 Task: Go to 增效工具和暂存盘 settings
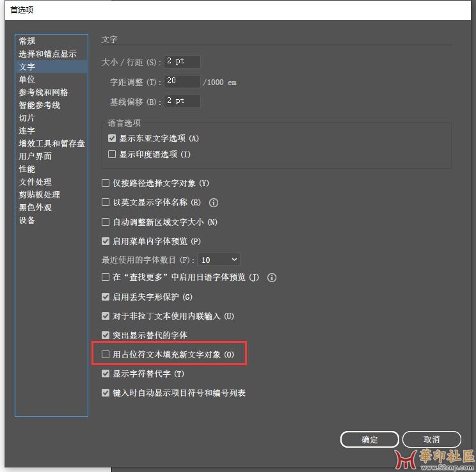click(x=51, y=143)
